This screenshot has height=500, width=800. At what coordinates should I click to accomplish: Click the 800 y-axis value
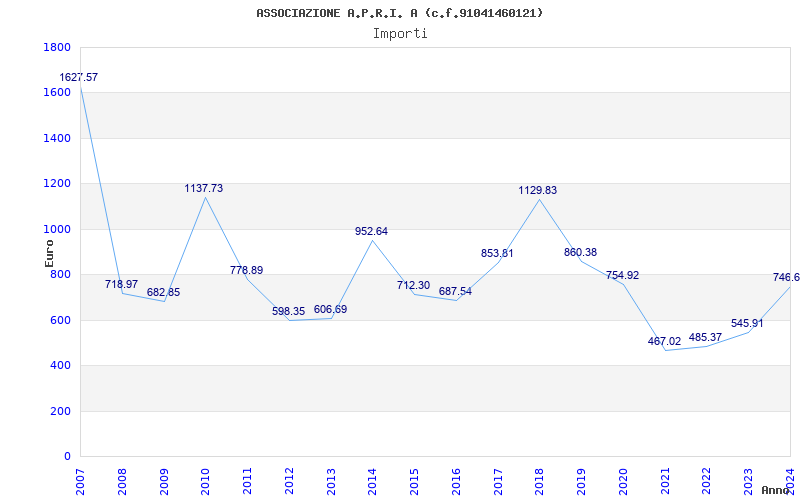click(61, 274)
